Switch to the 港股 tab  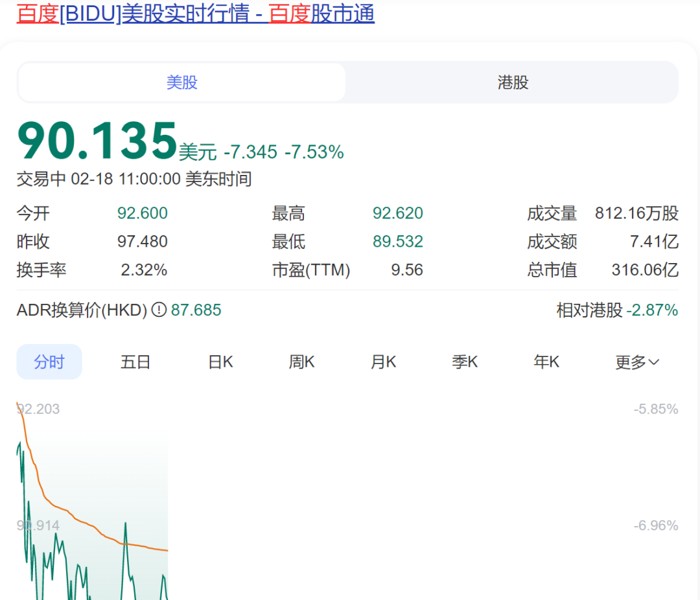(511, 82)
